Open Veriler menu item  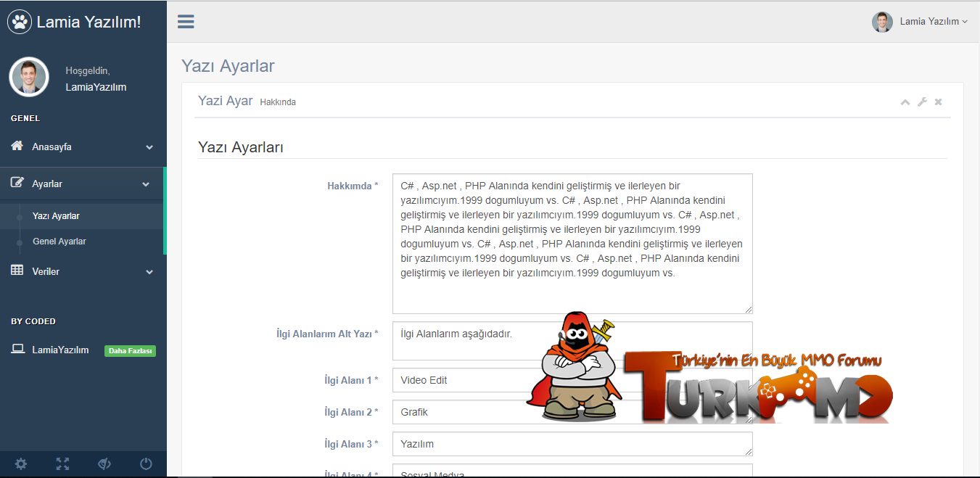83,271
